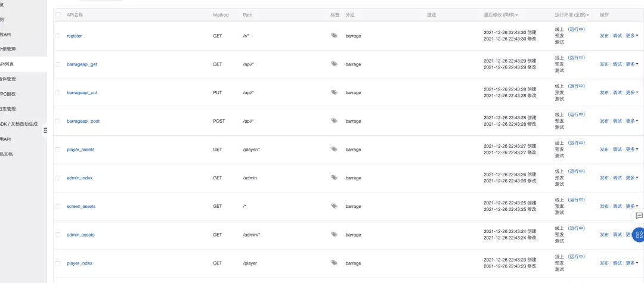
Task: Click the tag icon for barrageapi_put
Action: coord(334,92)
